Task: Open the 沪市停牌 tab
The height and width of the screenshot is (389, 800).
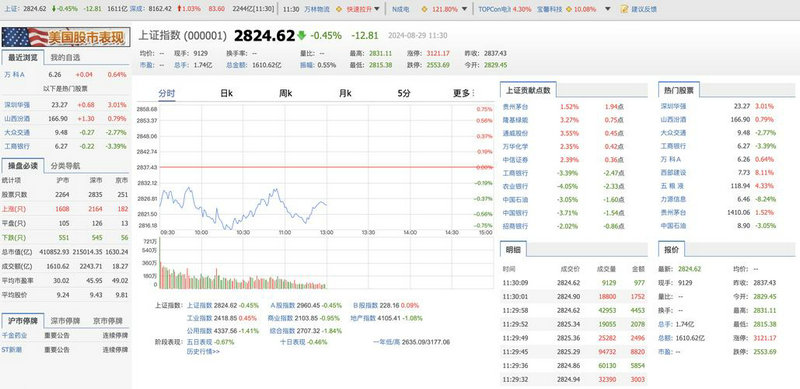Action: [x=22, y=321]
